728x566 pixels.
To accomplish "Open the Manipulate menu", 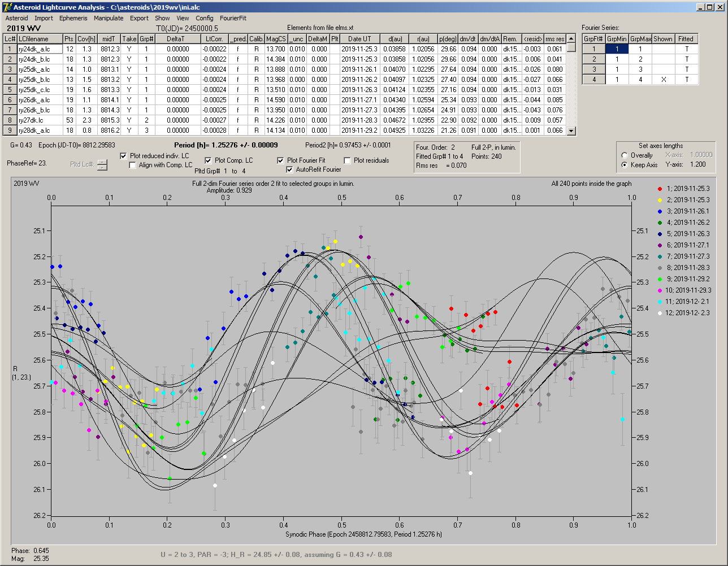I will coord(109,18).
